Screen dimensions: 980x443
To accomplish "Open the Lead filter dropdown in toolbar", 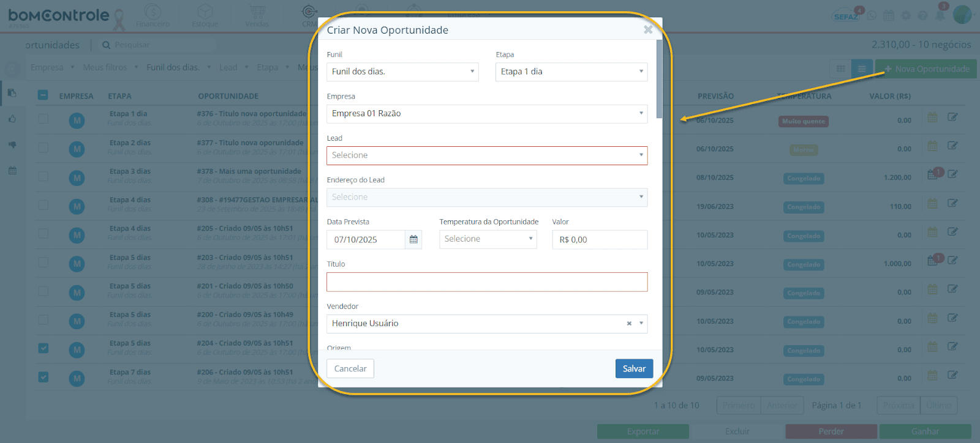I will (234, 67).
